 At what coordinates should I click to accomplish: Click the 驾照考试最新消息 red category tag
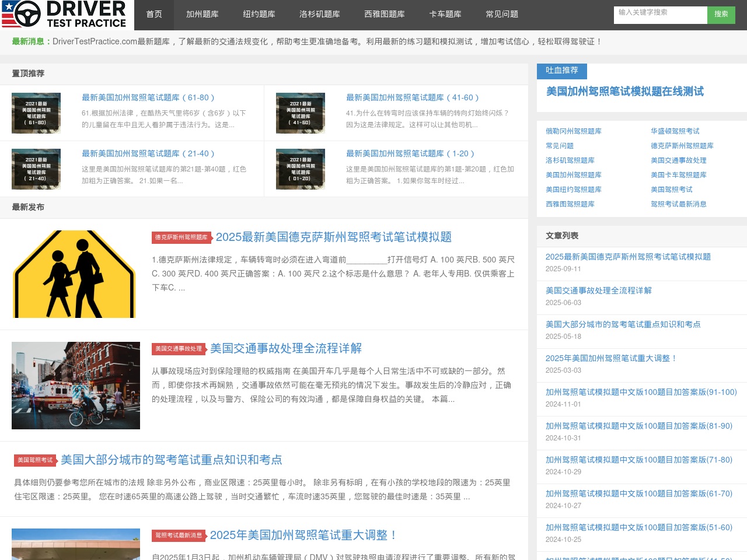178,535
